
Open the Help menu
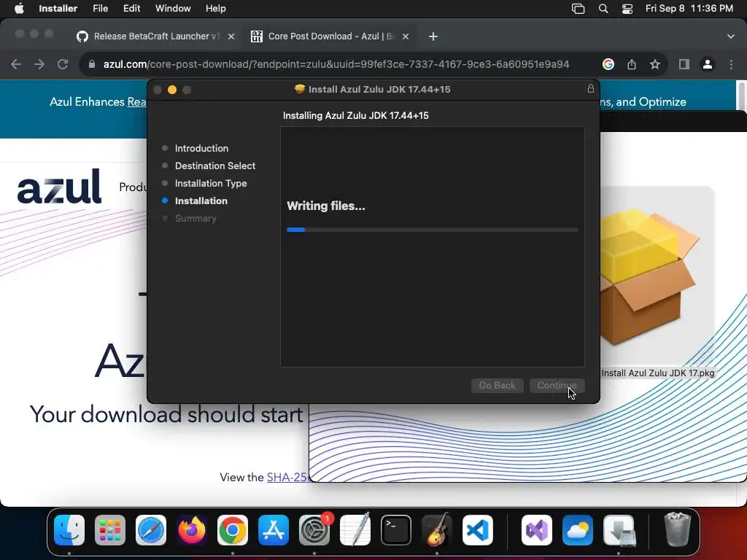click(x=215, y=9)
